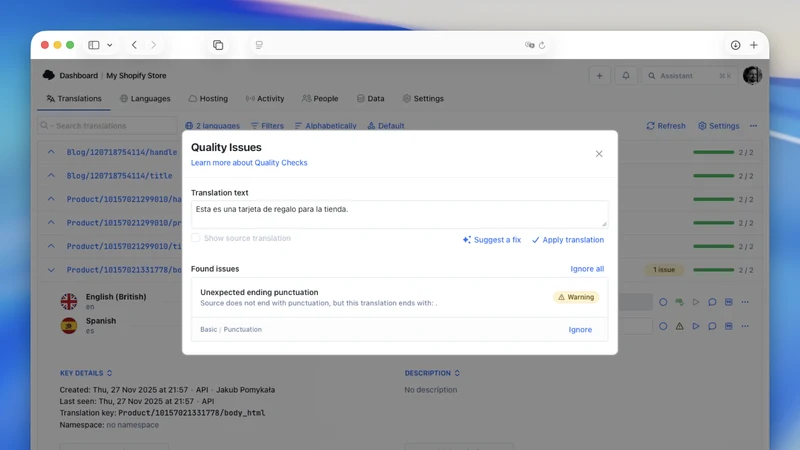The height and width of the screenshot is (450, 800).
Task: Toggle Show source translation checkbox
Action: click(x=195, y=238)
